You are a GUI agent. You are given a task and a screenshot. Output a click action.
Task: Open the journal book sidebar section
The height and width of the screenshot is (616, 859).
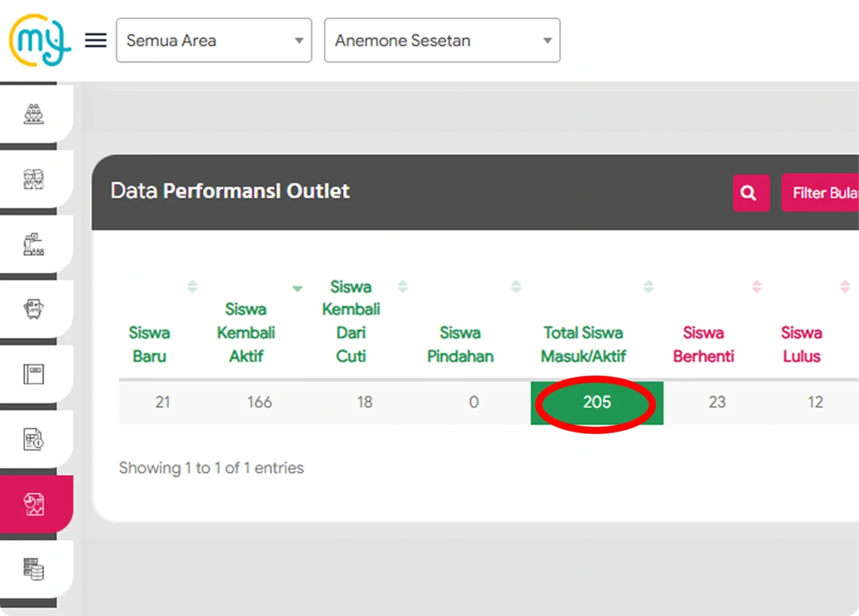pyautogui.click(x=35, y=373)
